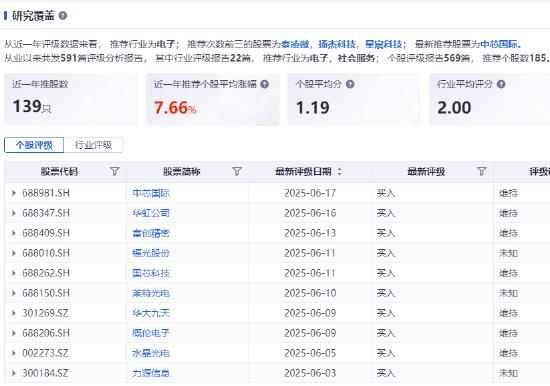Open 扬杰科技 link in summary text

337,44
